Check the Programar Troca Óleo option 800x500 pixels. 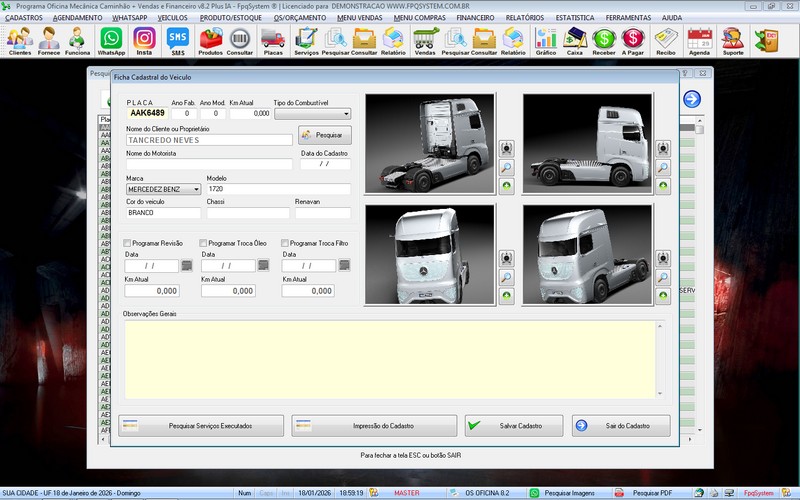204,243
